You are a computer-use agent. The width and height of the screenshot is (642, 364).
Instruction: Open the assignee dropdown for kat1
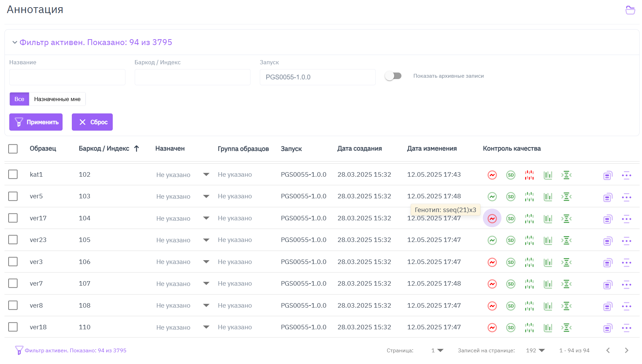tap(206, 175)
